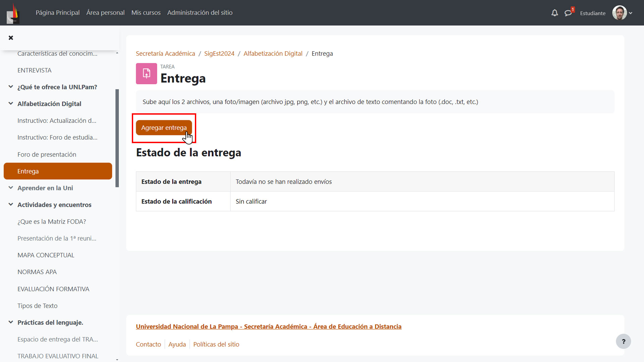The image size is (644, 362).
Task: Open Administración del sitio
Action: coord(200,13)
